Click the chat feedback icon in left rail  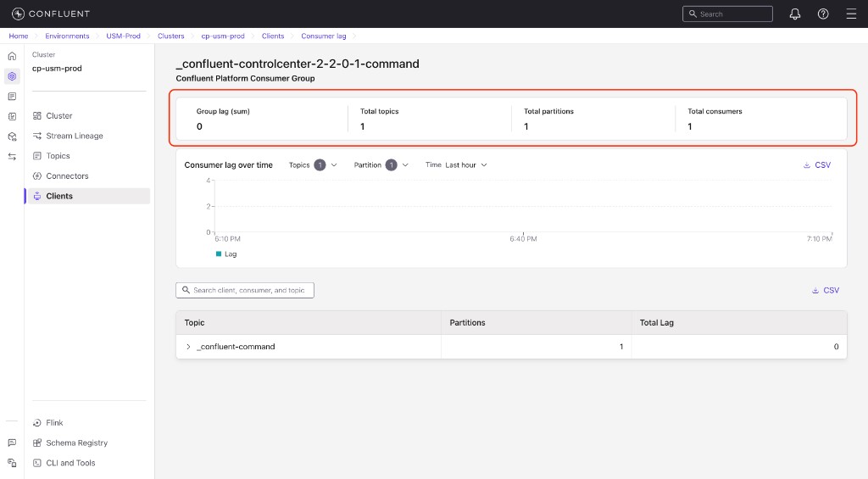click(12, 443)
